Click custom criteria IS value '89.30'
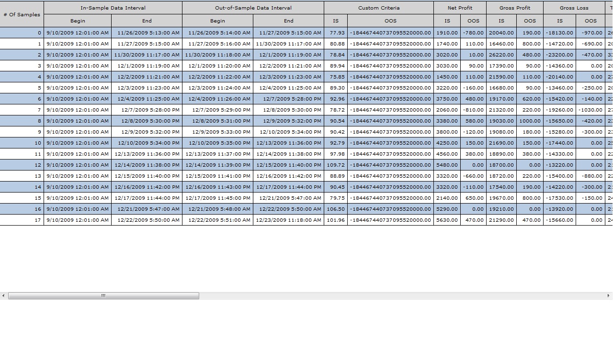Viewport: 613px width, 364px height. (x=336, y=88)
